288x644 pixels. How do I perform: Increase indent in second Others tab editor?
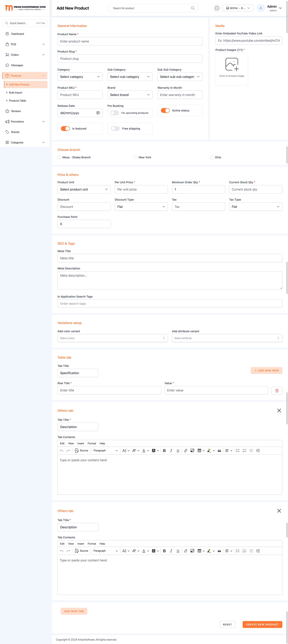[x=258, y=551]
